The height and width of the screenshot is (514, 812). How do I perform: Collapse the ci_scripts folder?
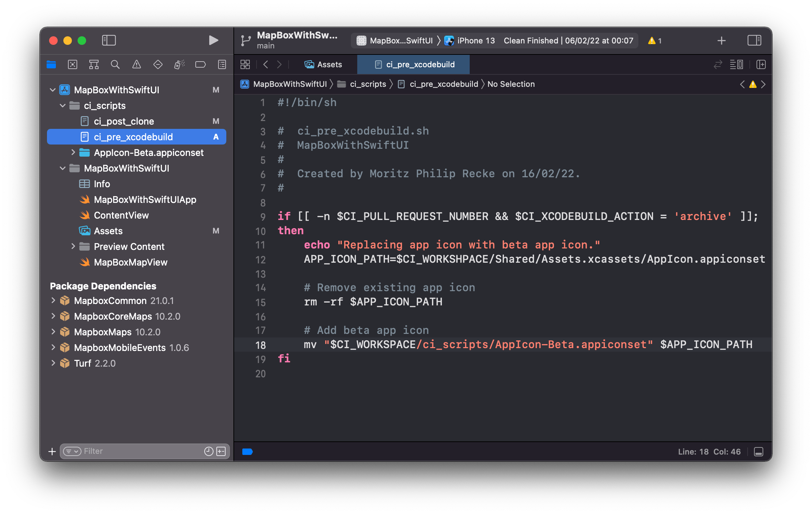63,105
